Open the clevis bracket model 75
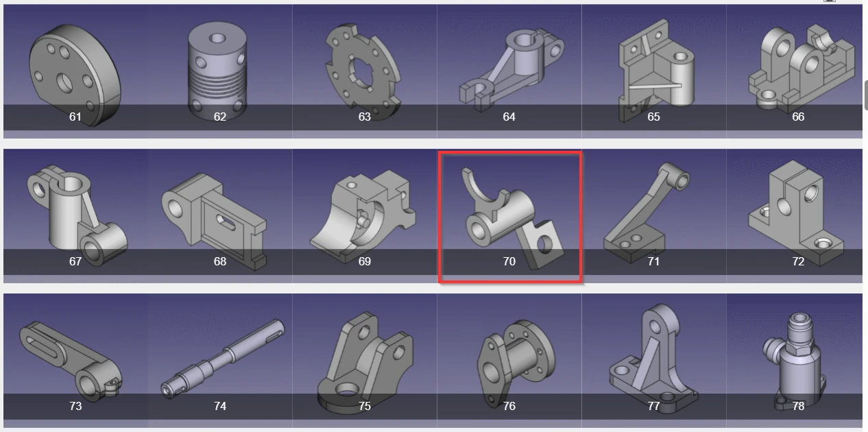Viewport: 868px width, 432px height. [x=365, y=357]
